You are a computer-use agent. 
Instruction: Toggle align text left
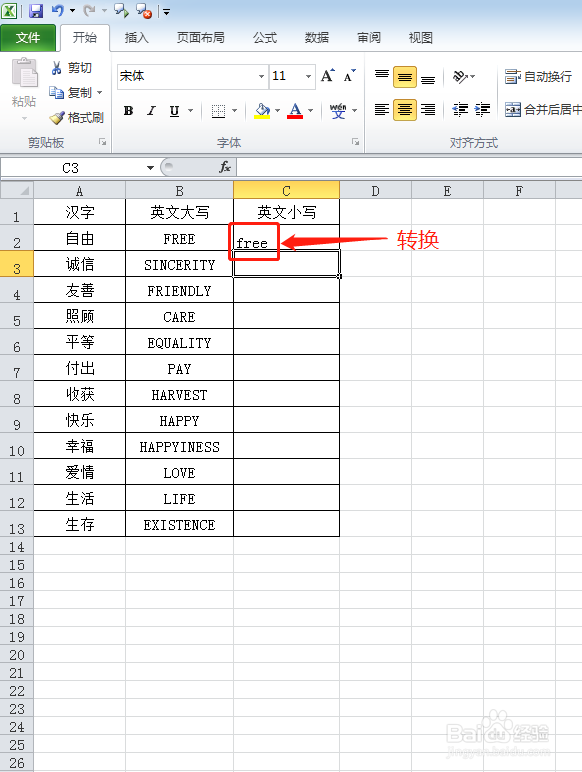point(382,109)
